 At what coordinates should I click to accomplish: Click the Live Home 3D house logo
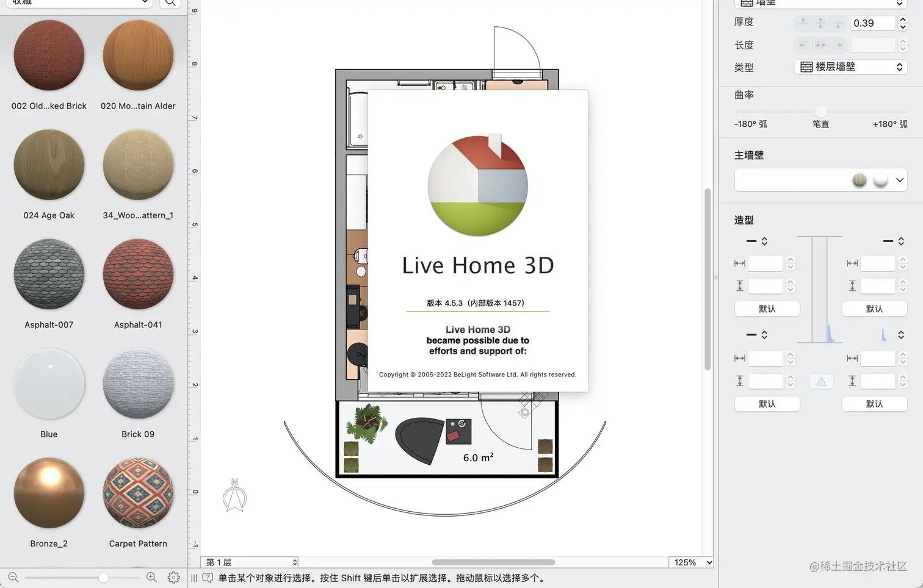(x=478, y=185)
